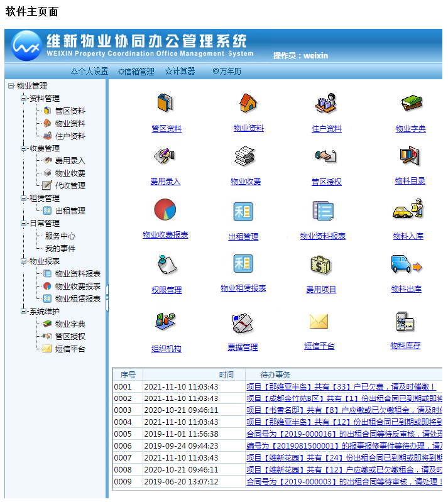Select 服务中心 in the sidebar tree
The width and height of the screenshot is (448, 502).
[x=60, y=236]
